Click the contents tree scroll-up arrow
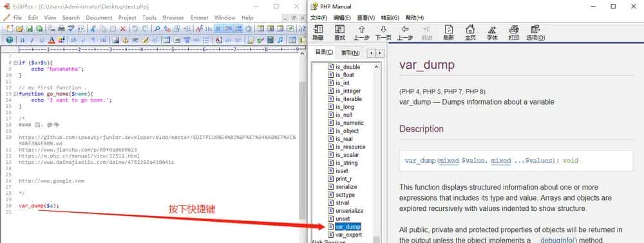 coord(376,66)
